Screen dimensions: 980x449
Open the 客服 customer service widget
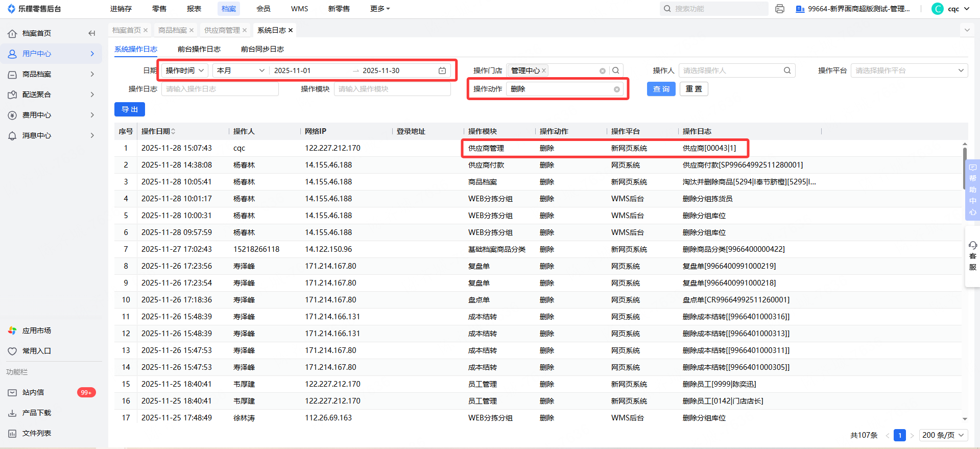click(972, 256)
